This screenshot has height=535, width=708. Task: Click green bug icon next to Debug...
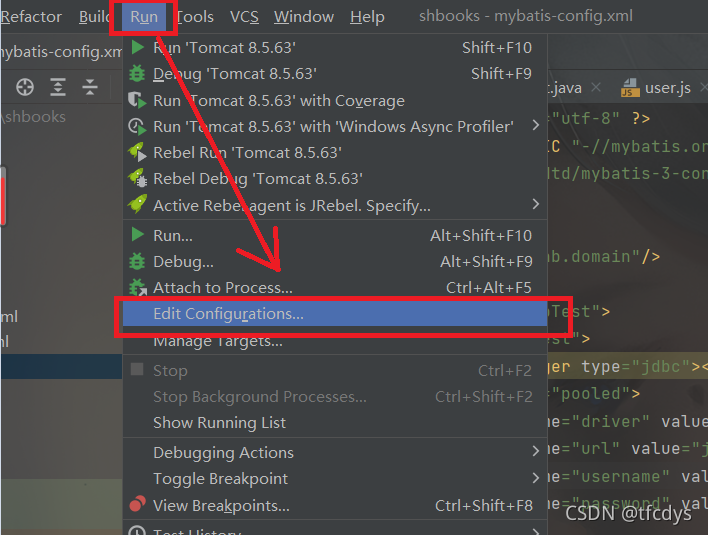pyautogui.click(x=137, y=261)
